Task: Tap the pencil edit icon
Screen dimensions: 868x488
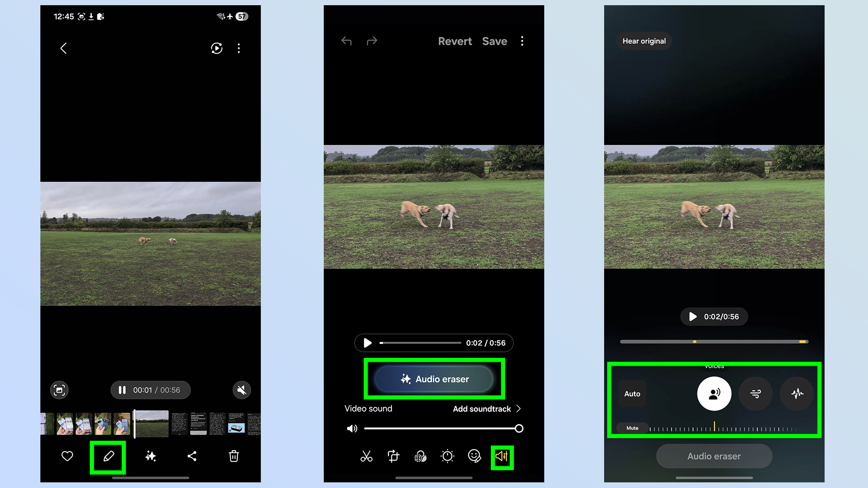Action: (x=108, y=456)
